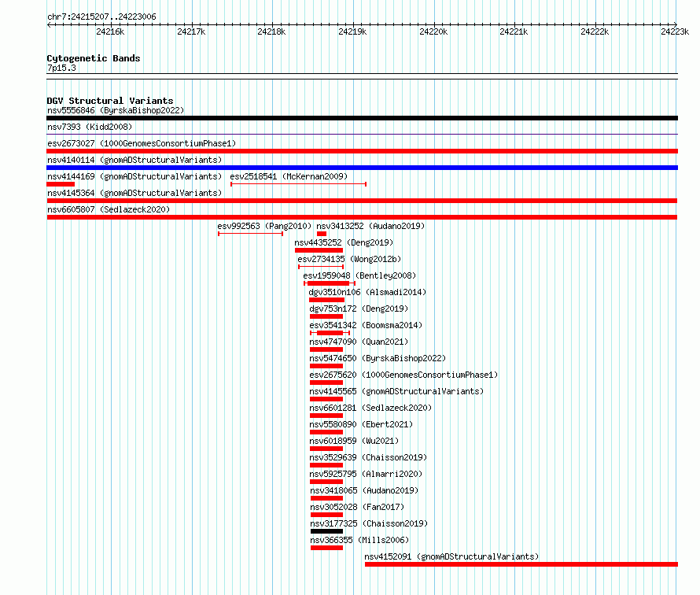The height and width of the screenshot is (595, 700).
Task: Open nsv3529639 (Chaisson2019) label
Action: pyautogui.click(x=368, y=457)
